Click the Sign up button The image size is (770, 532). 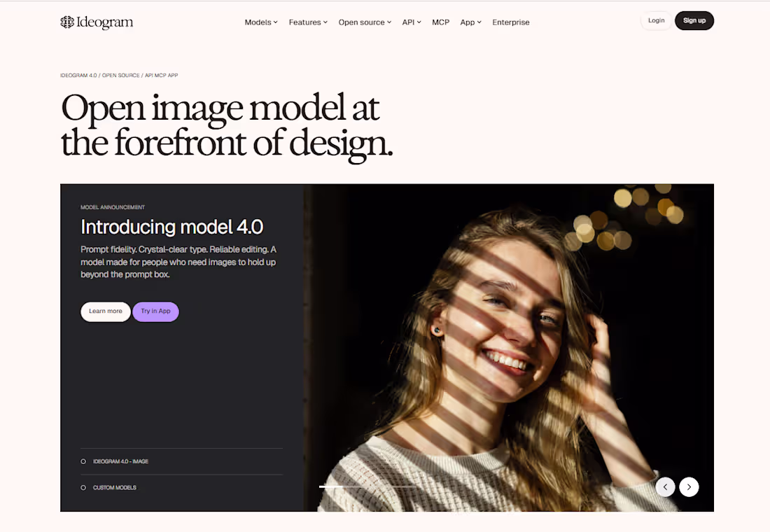694,20
